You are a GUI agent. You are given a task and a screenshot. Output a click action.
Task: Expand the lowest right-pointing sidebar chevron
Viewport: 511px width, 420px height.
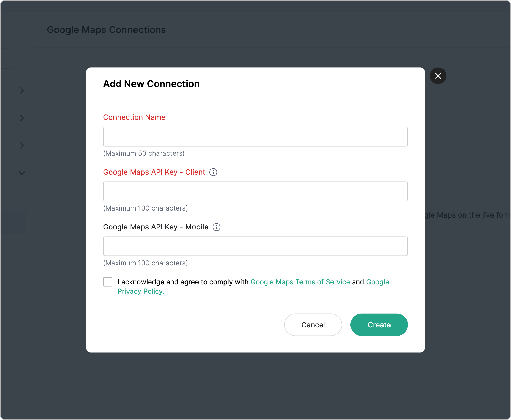click(x=22, y=146)
